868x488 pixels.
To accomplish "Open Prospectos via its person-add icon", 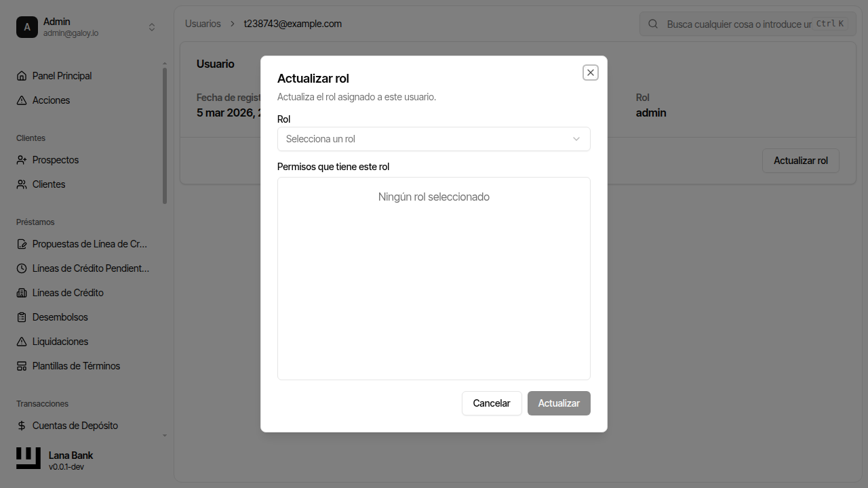I will 21,159.
